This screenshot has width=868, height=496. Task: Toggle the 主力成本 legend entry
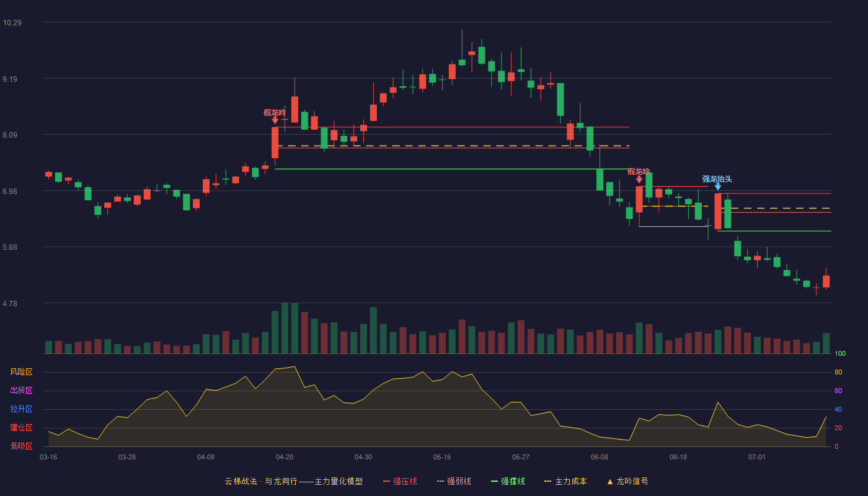565,481
